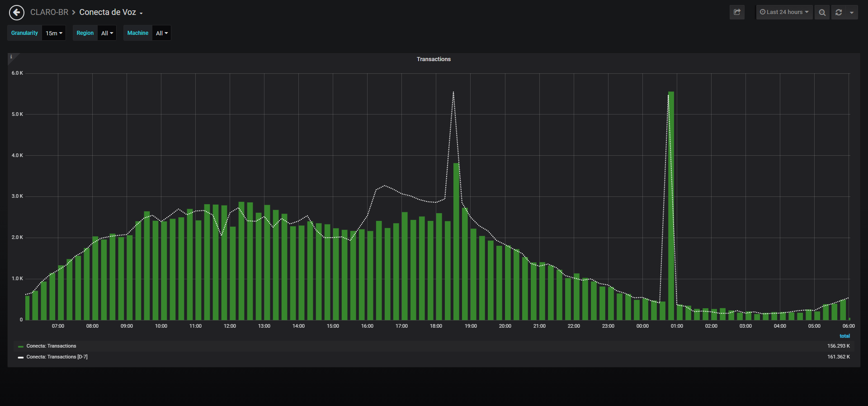Toggle the Conecta: Transactions [D-7] legend series
The image size is (868, 406).
(57, 357)
